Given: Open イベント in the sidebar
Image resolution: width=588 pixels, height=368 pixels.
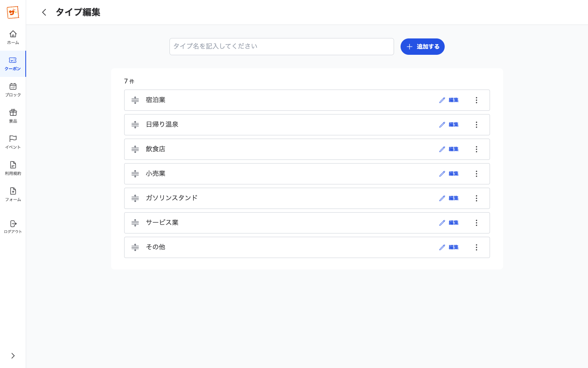Looking at the screenshot, I should [13, 142].
